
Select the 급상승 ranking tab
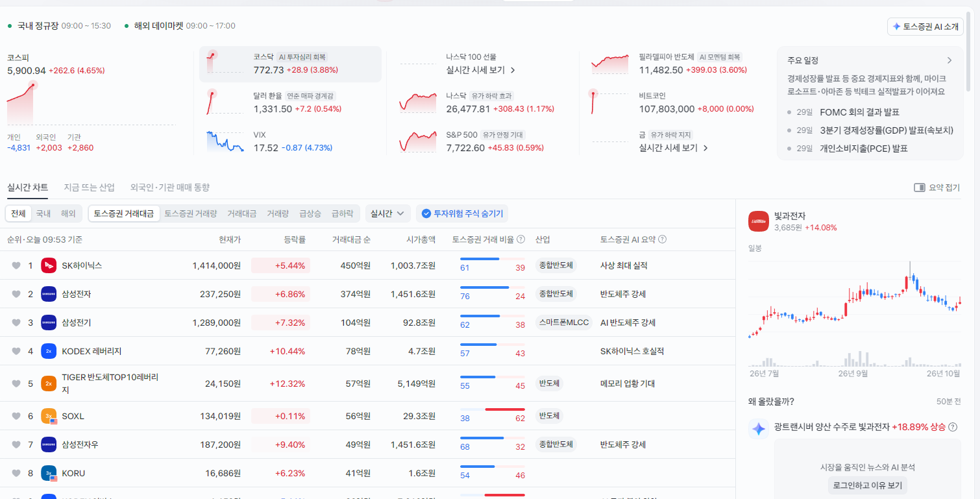coord(310,213)
